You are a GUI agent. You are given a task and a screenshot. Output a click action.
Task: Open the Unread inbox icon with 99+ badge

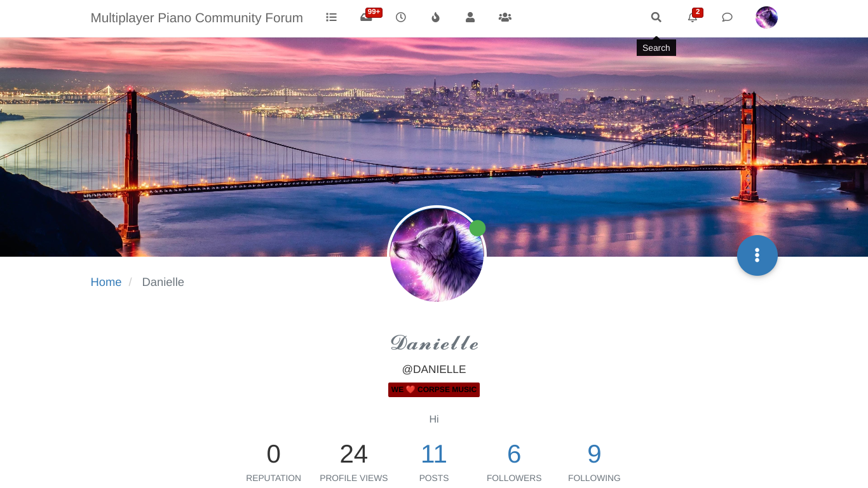[x=367, y=18]
